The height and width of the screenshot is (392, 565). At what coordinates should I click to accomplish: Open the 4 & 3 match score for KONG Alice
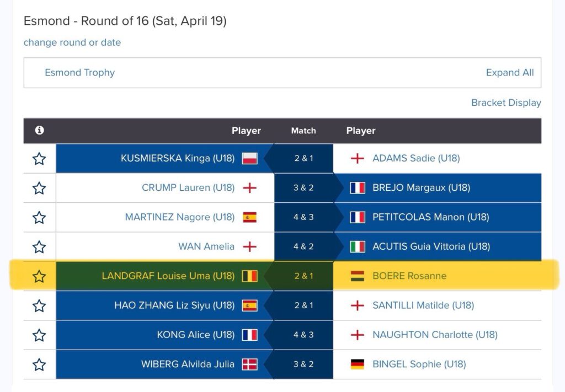(x=303, y=335)
